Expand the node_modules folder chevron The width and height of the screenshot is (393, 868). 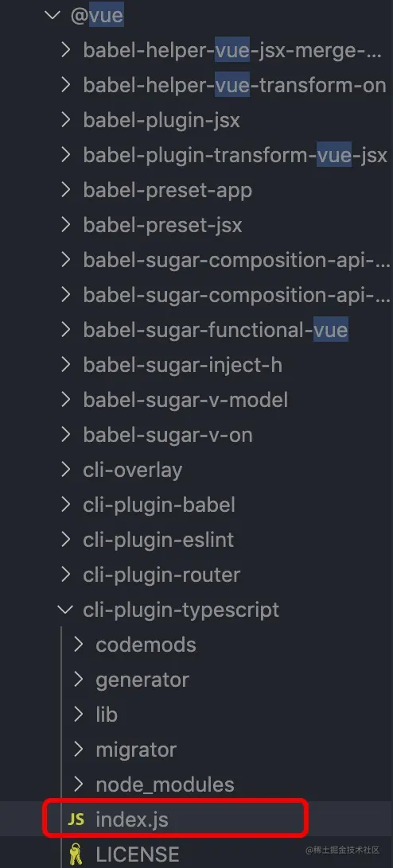(x=78, y=785)
